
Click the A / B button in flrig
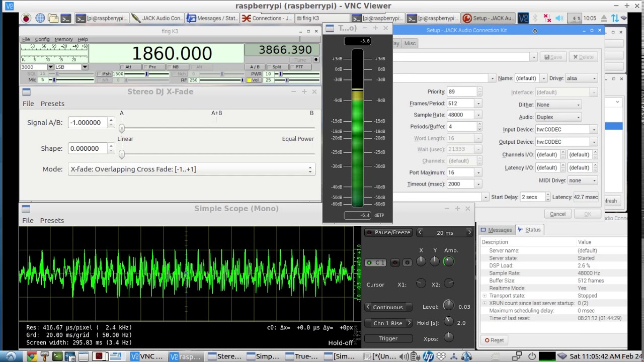tap(255, 67)
